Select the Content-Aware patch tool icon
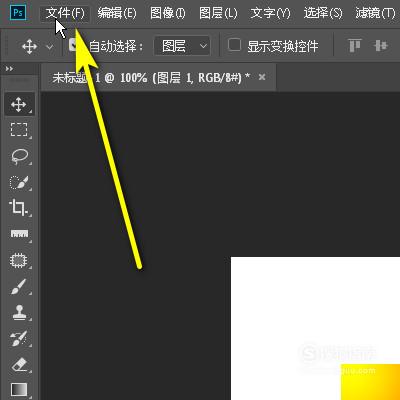This screenshot has height=400, width=400. (x=19, y=260)
